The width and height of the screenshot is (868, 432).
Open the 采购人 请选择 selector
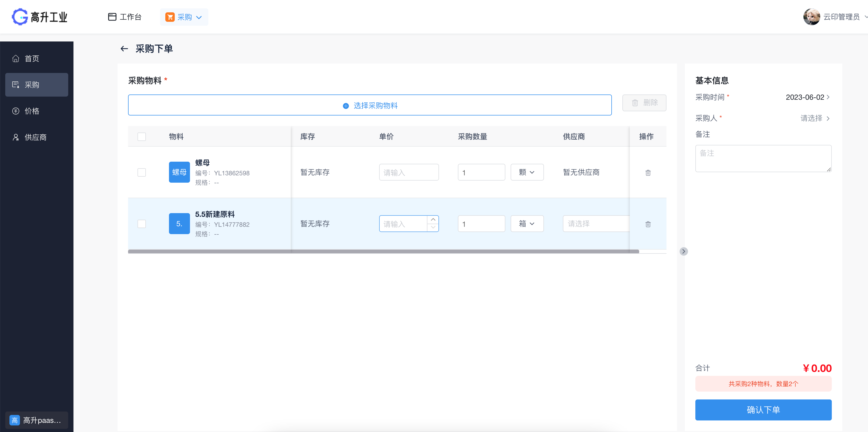(x=815, y=118)
